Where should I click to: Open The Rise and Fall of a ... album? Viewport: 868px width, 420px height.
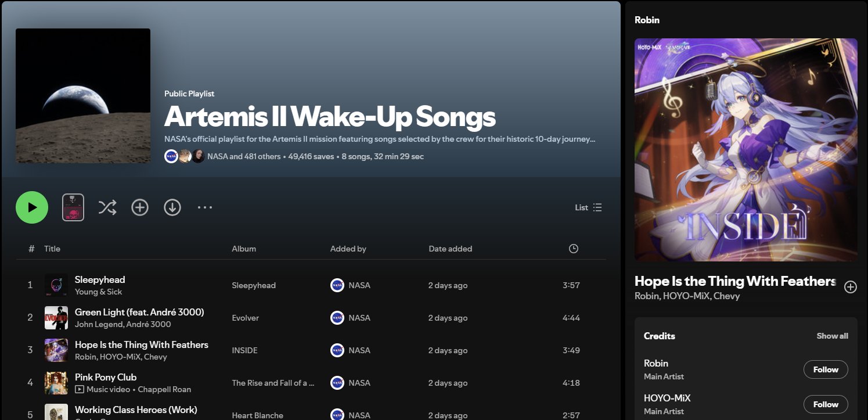coord(273,383)
